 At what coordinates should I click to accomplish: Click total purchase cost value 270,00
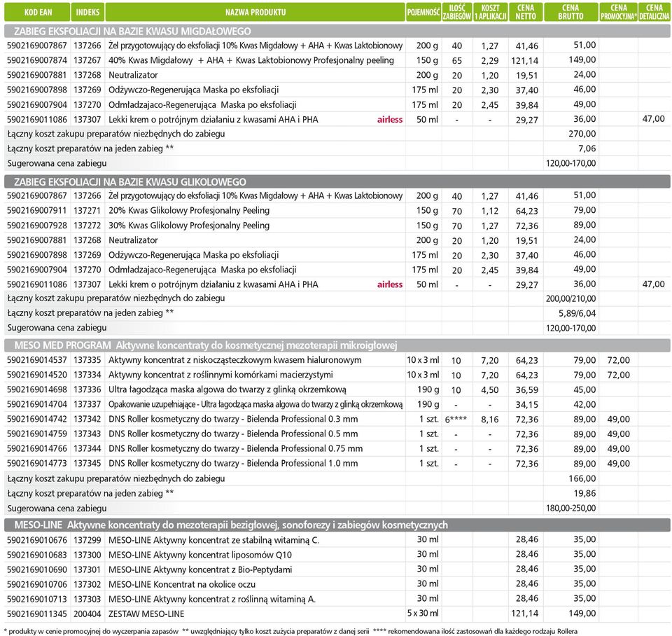(582, 134)
